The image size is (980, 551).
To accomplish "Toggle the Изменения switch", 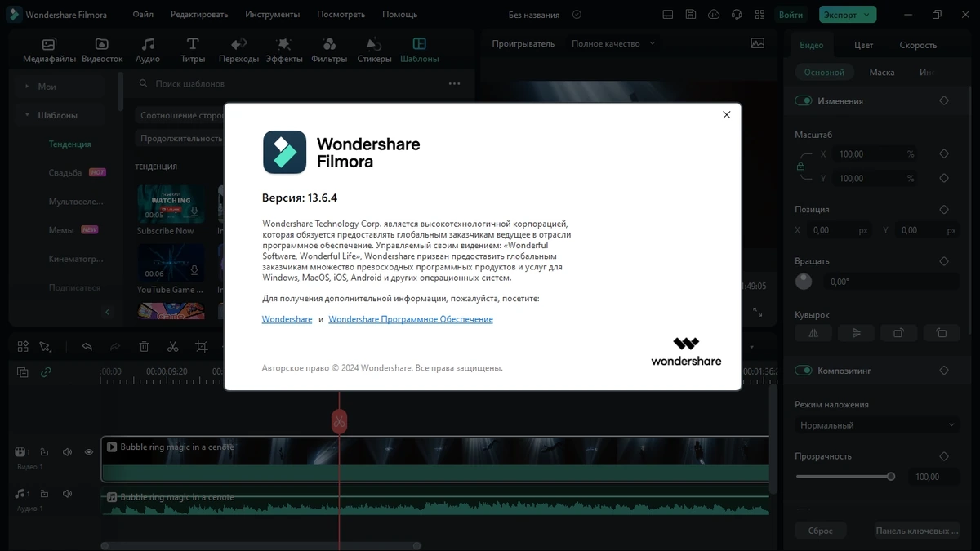I will click(804, 101).
